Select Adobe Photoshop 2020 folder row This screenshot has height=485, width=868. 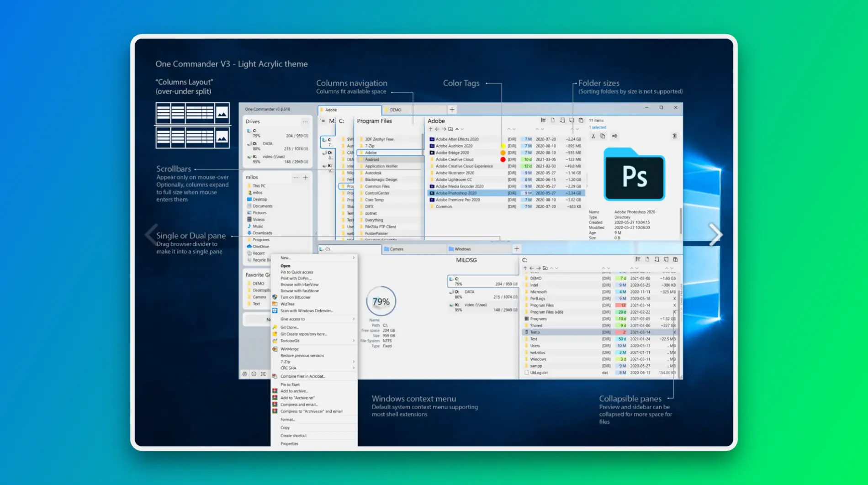click(x=505, y=193)
